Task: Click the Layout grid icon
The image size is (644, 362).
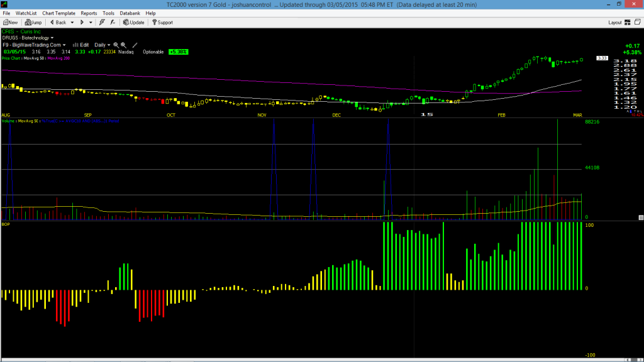Action: pos(628,23)
